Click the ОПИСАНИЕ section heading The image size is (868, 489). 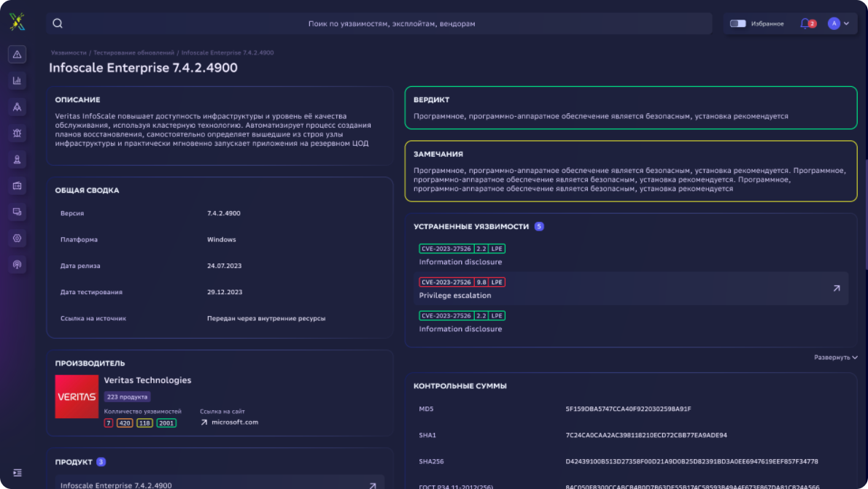tap(77, 100)
